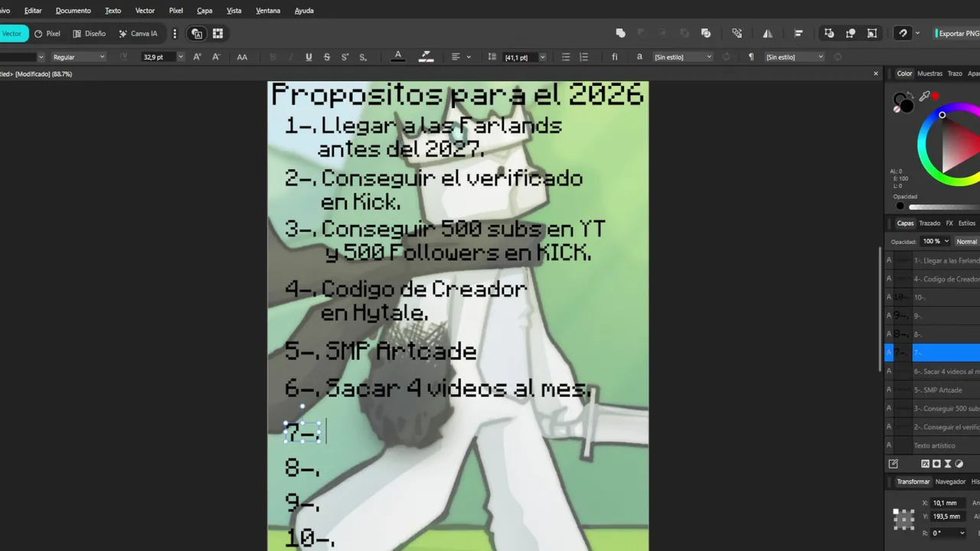980x551 pixels.
Task: Toggle strikethrough formatting
Action: [327, 57]
